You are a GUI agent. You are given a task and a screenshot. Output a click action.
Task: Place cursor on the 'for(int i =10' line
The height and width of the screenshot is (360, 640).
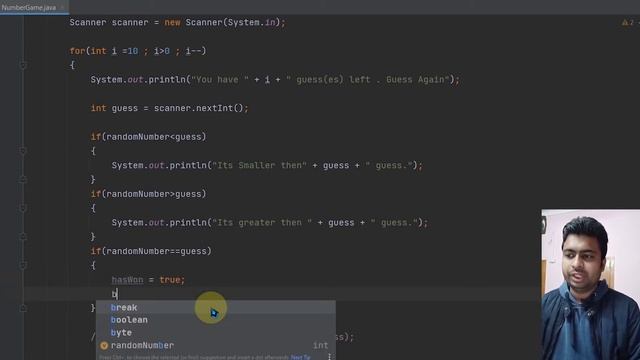point(138,51)
